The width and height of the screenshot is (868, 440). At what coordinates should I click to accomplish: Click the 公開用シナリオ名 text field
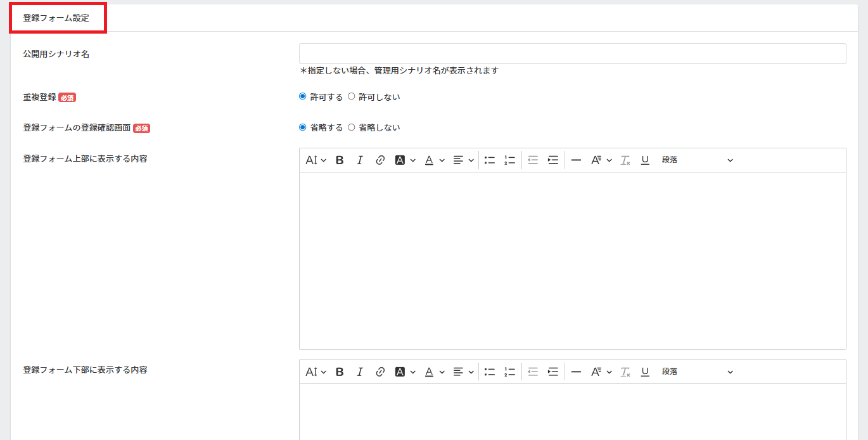point(572,54)
